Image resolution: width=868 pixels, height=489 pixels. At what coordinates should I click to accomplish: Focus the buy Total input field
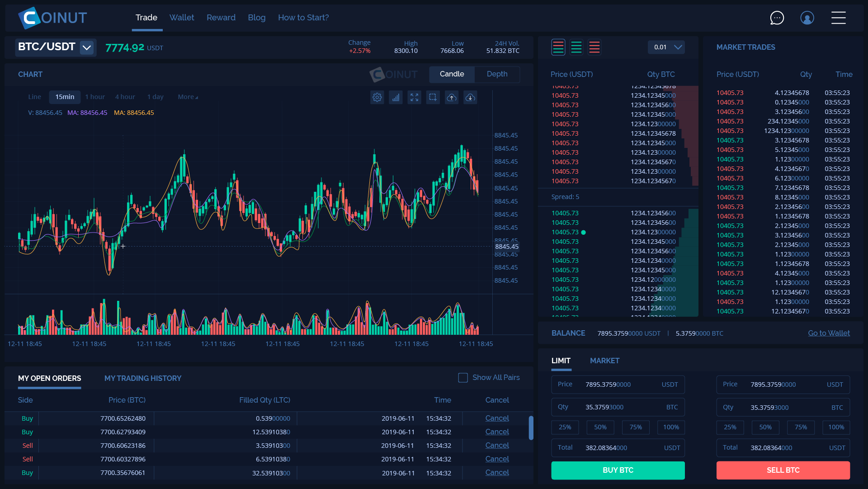click(618, 448)
